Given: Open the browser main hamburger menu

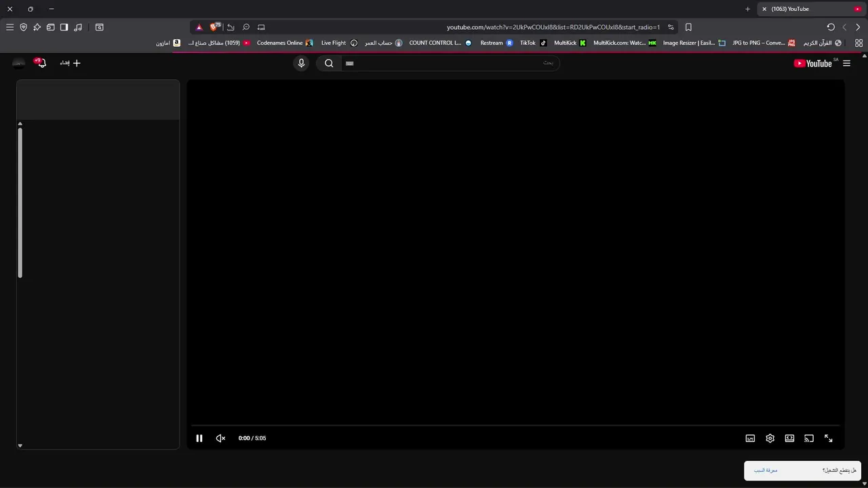Looking at the screenshot, I should click(x=9, y=27).
